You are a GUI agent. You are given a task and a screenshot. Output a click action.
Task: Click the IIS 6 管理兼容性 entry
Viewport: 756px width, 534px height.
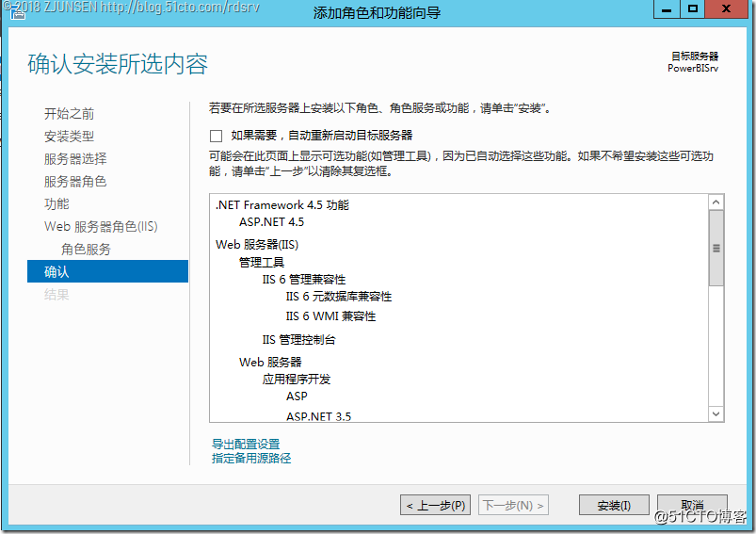click(x=304, y=280)
